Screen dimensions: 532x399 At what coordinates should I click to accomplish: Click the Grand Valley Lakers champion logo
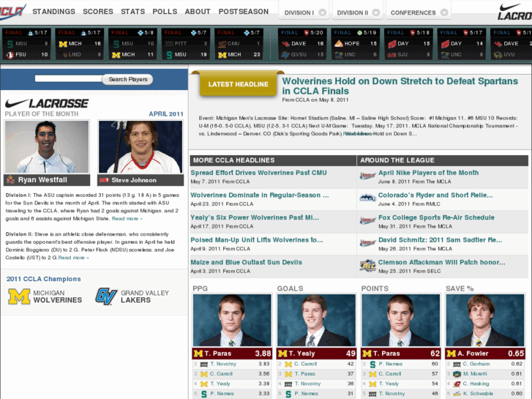(106, 297)
